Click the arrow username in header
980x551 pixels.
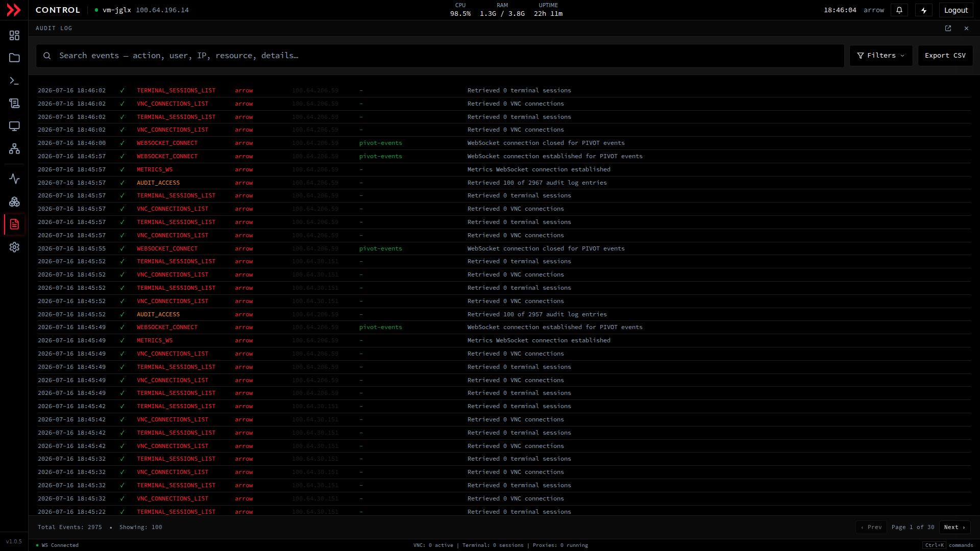pyautogui.click(x=874, y=10)
